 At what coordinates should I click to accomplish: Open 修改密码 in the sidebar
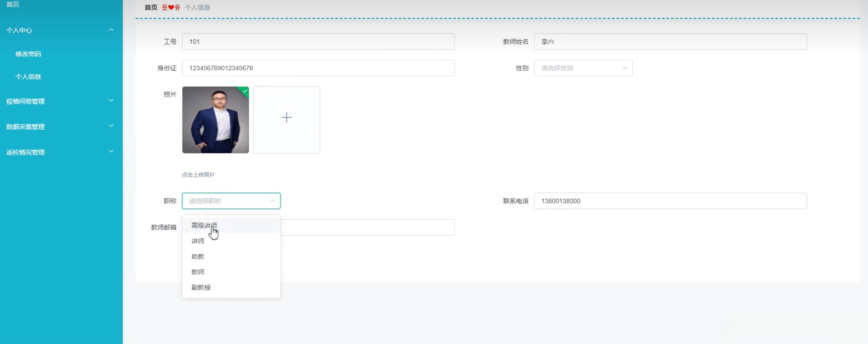pos(28,54)
